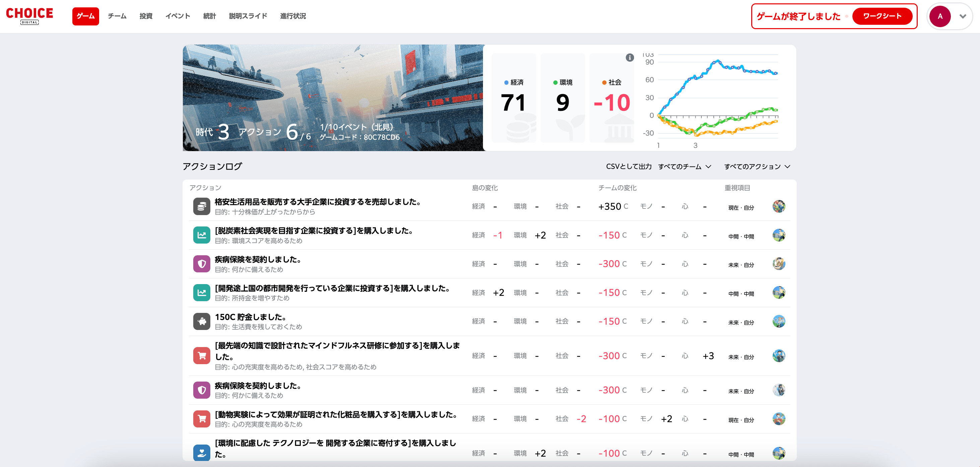Open the 統計 tab
Image resolution: width=980 pixels, height=467 pixels.
point(209,16)
